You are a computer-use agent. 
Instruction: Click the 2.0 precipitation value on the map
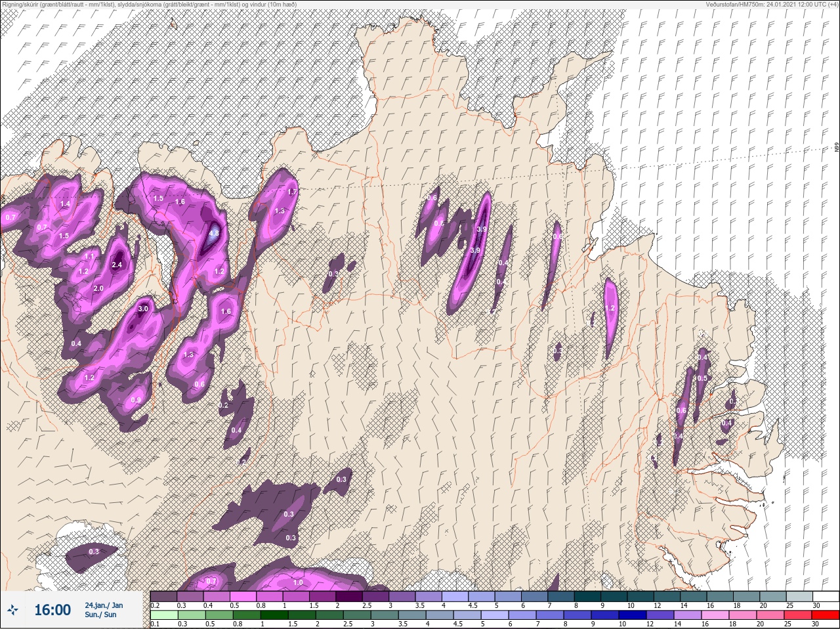[98, 289]
